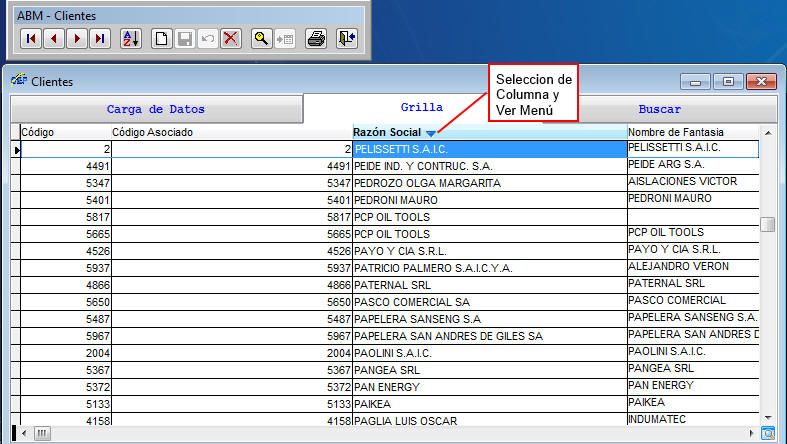Viewport: 787px width, 444px height.
Task: Click the horizontal scrollbar thumb
Action: click(42, 434)
